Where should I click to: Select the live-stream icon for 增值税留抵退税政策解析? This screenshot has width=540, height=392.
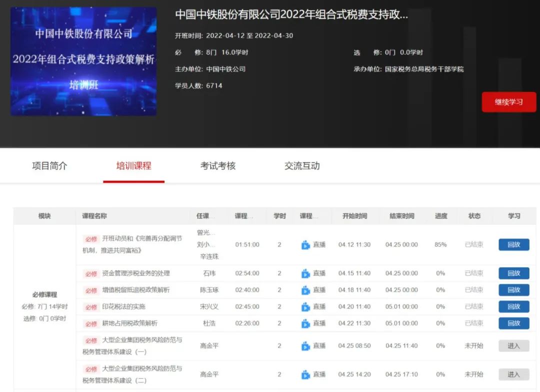pos(306,290)
